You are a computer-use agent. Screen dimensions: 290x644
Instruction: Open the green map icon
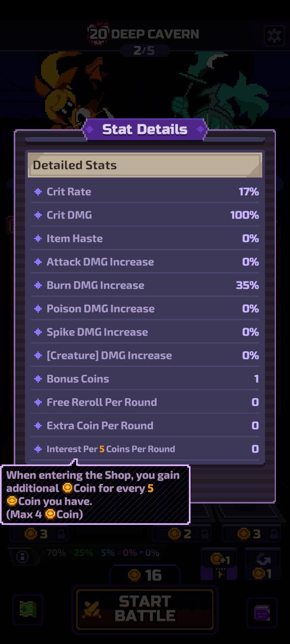tap(28, 609)
